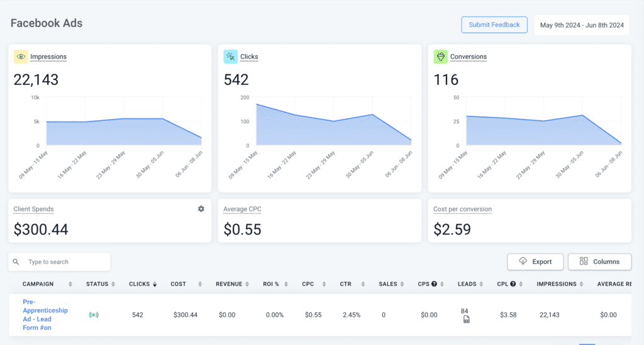Click the Submit Feedback button
The width and height of the screenshot is (644, 345).
pos(494,25)
